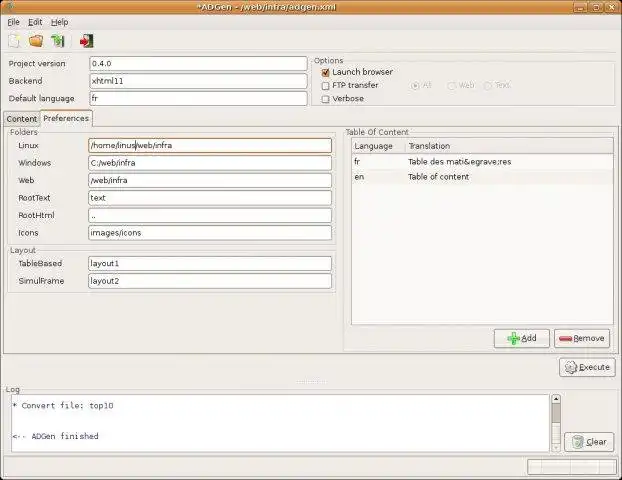Click the 'Convert file: top10' log line
622x480 pixels.
63,406
